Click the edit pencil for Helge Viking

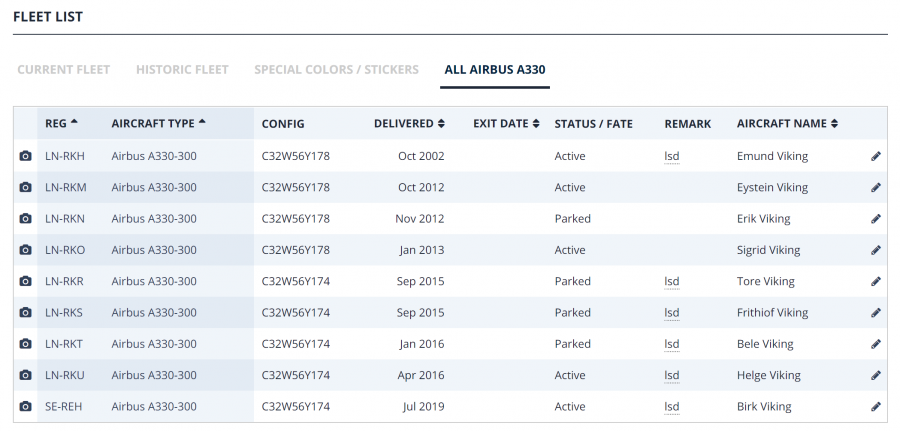pos(876,376)
